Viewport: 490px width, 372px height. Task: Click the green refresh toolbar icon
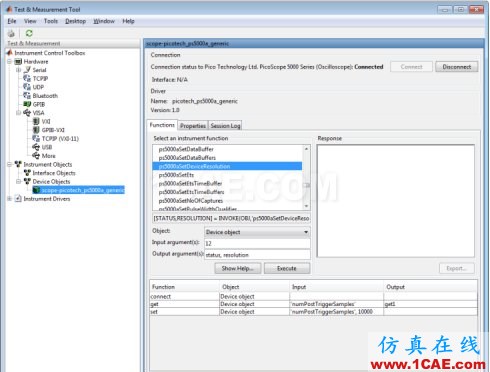click(x=29, y=33)
